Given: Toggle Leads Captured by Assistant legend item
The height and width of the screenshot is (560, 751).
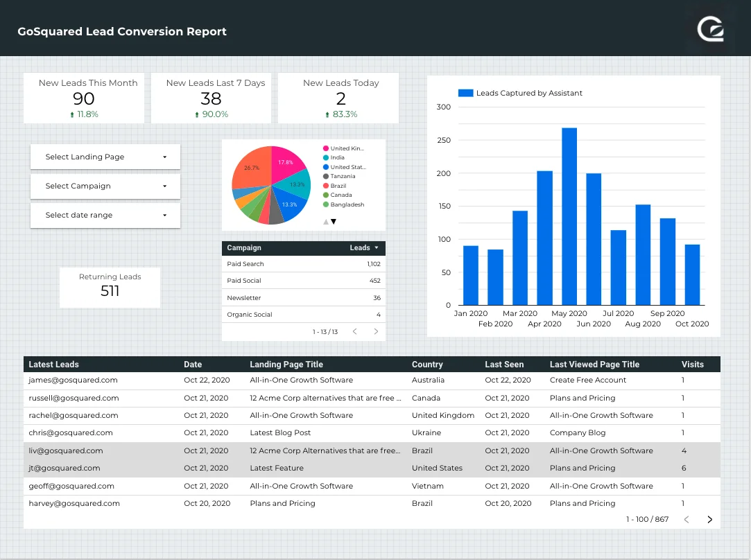Looking at the screenshot, I should pos(521,93).
